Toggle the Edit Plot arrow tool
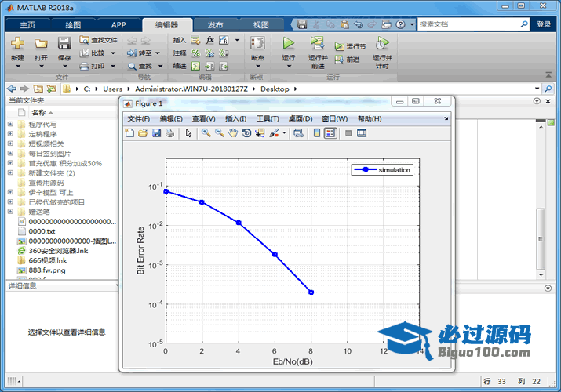The image size is (561, 392). (x=188, y=133)
